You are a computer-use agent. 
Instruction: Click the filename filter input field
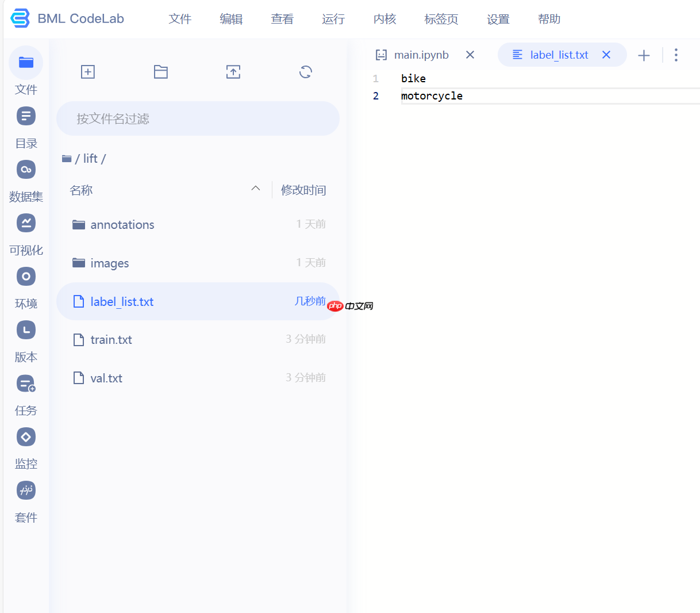pyautogui.click(x=198, y=118)
